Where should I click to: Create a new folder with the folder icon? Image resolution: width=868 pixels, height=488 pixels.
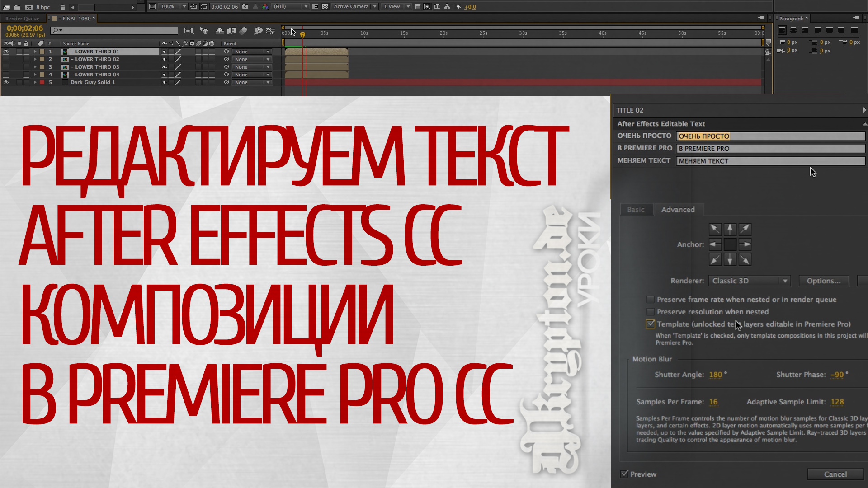[17, 7]
